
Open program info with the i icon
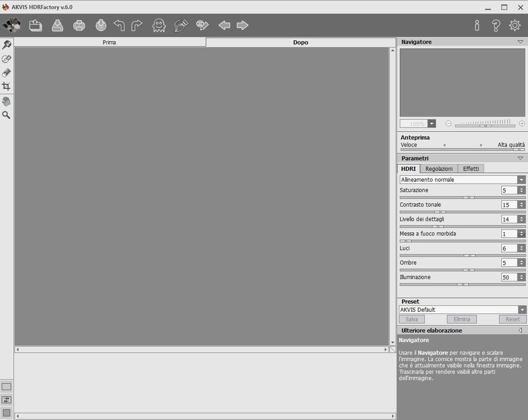477,25
